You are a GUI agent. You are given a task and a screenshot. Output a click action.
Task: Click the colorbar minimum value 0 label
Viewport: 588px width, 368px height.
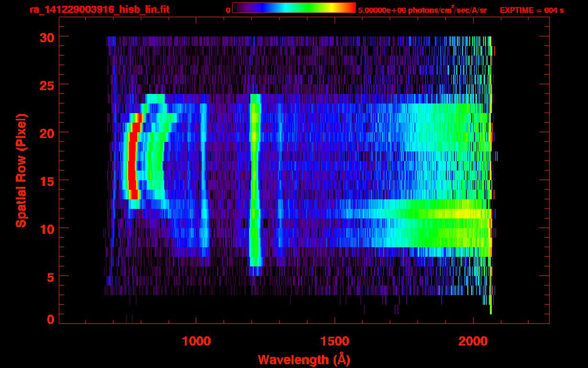point(228,10)
